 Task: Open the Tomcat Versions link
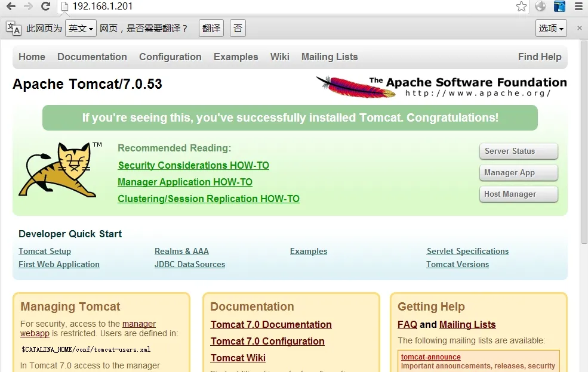[x=457, y=265]
